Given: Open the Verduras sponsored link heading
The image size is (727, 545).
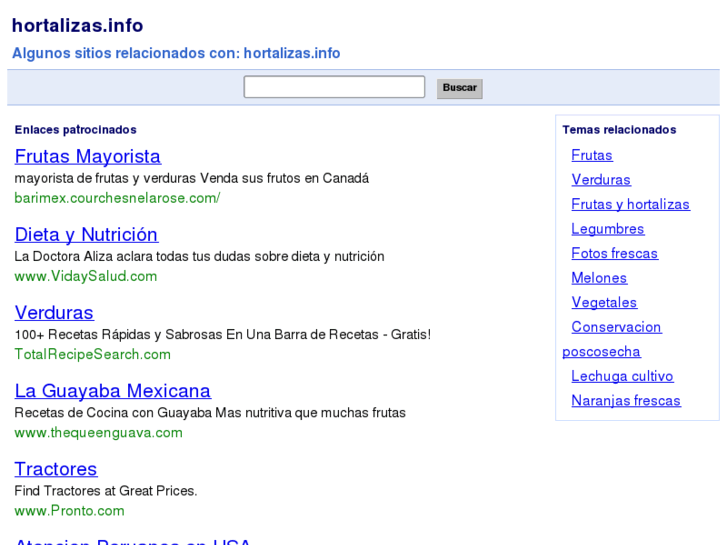Looking at the screenshot, I should 54,313.
